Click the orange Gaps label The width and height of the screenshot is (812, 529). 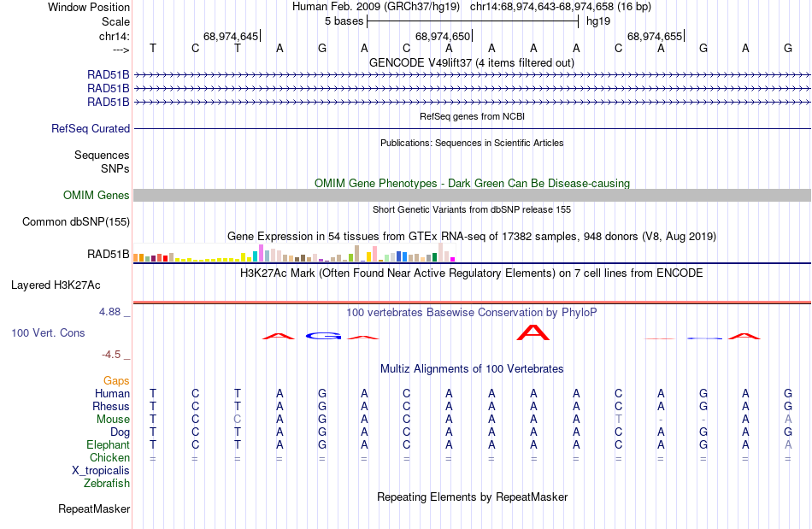116,381
